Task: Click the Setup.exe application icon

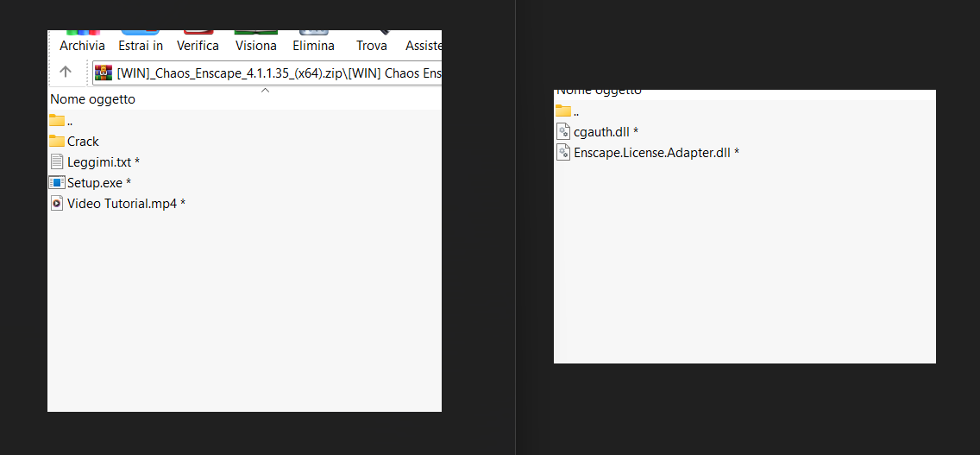Action: 57,183
